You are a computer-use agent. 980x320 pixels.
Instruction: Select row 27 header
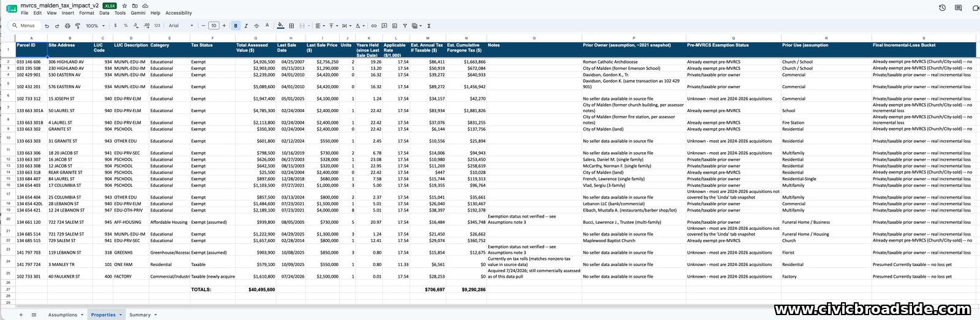coord(8,289)
